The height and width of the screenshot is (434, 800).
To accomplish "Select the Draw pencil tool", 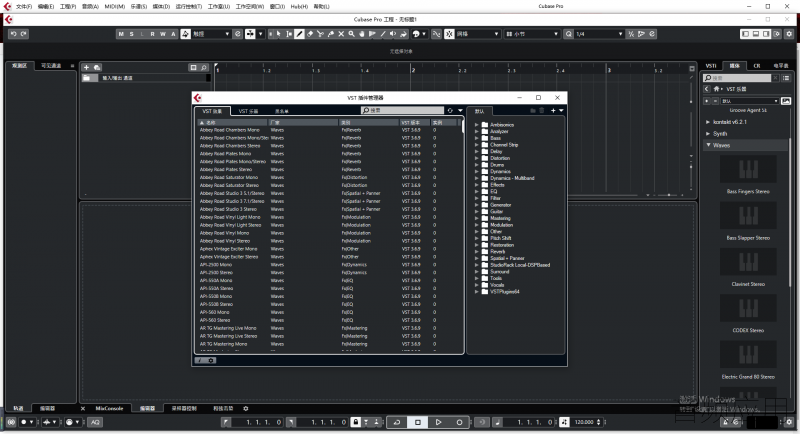I will [299, 34].
